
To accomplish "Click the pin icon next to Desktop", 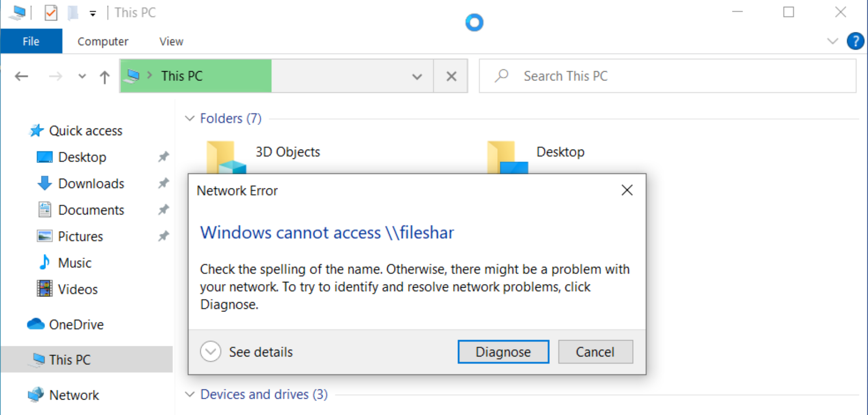I will pos(163,157).
